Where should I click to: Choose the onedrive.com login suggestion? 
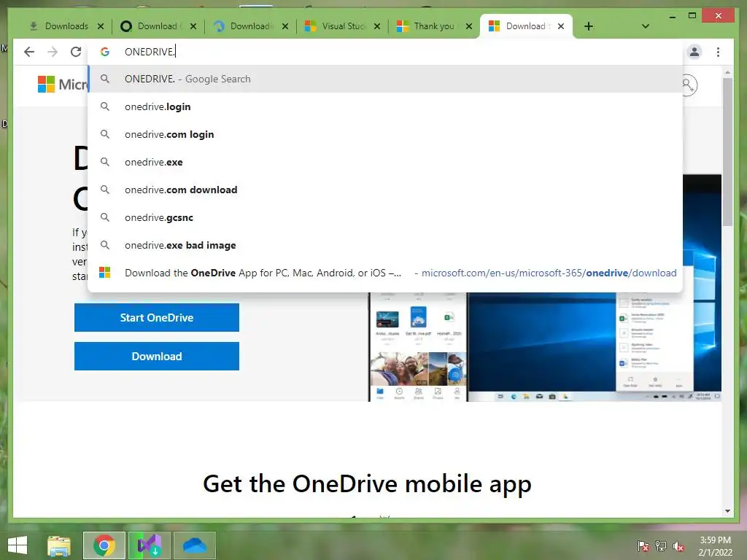point(385,134)
